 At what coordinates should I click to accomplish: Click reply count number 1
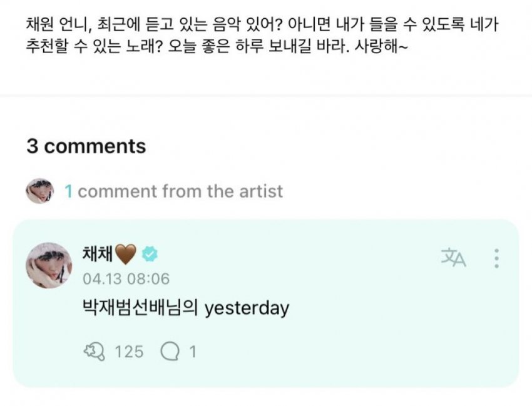click(x=193, y=352)
